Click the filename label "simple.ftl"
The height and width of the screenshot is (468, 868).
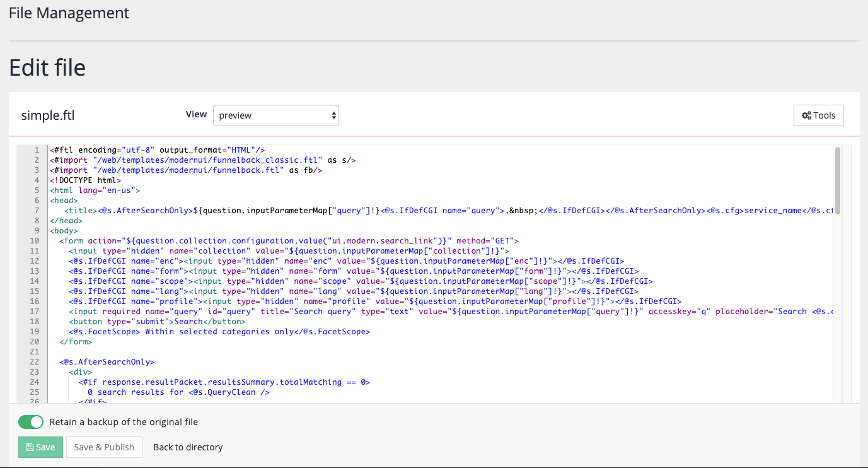[47, 115]
